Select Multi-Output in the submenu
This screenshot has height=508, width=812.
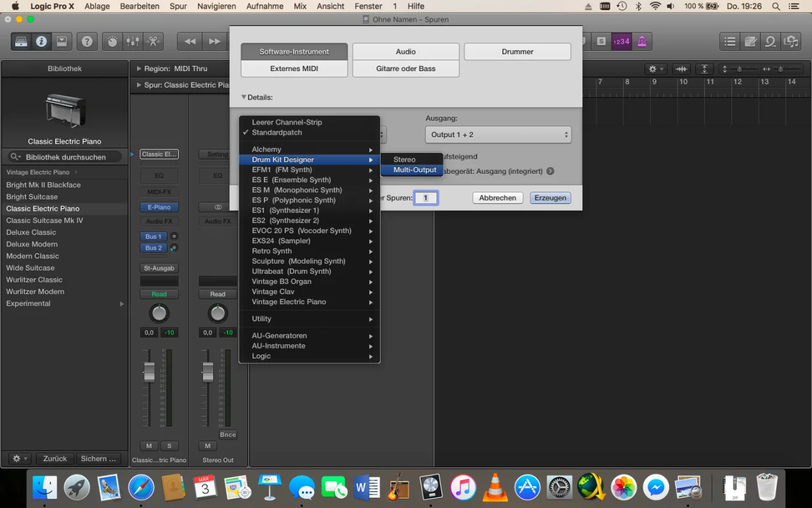(x=415, y=170)
